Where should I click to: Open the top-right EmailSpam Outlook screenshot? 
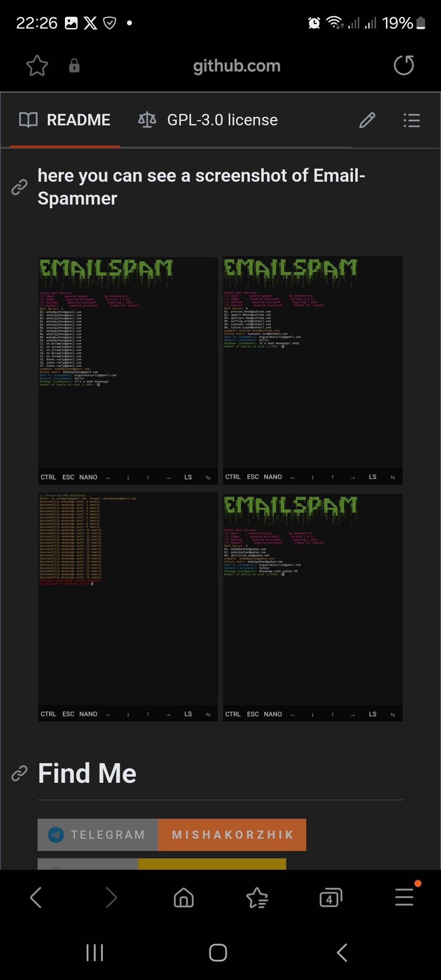[313, 370]
